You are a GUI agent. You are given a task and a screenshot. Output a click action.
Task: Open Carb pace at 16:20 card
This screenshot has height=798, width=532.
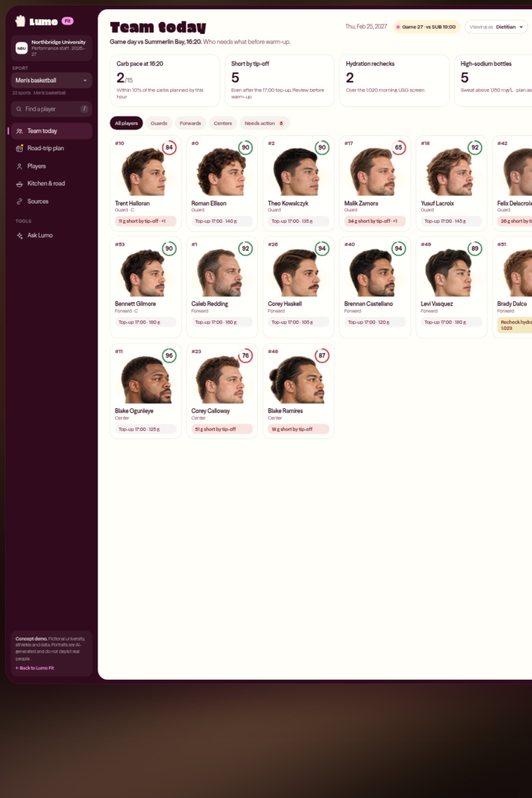165,81
